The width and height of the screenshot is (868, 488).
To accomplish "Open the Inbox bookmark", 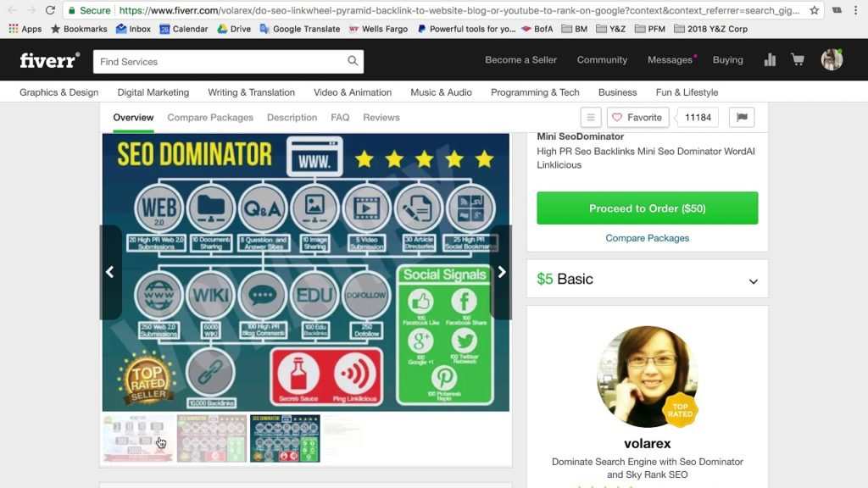I will pyautogui.click(x=133, y=29).
